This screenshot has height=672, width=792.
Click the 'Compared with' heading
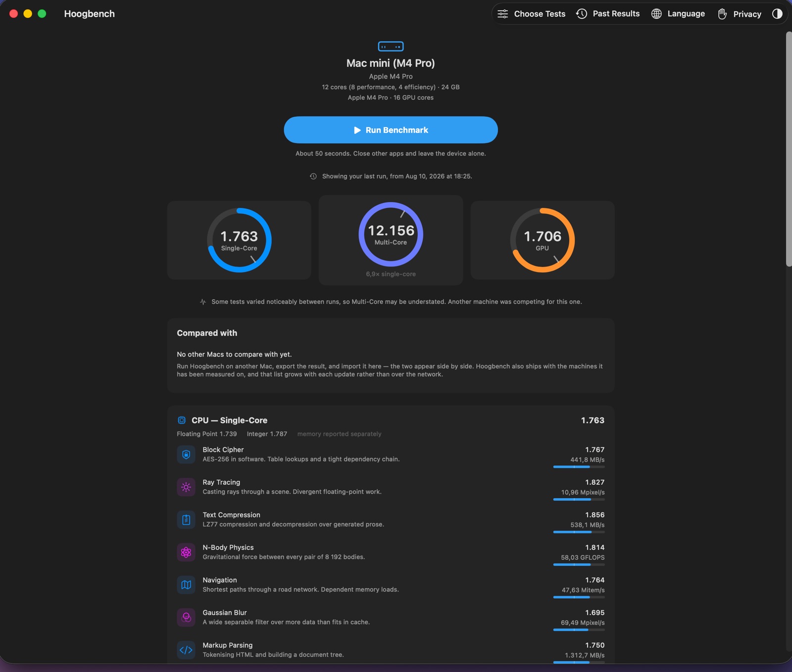pyautogui.click(x=207, y=333)
